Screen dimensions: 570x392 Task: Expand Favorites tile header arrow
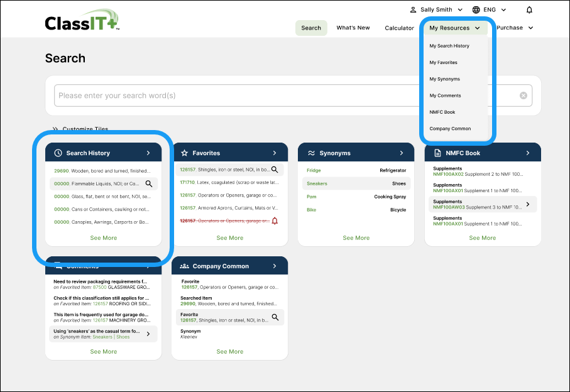point(275,153)
